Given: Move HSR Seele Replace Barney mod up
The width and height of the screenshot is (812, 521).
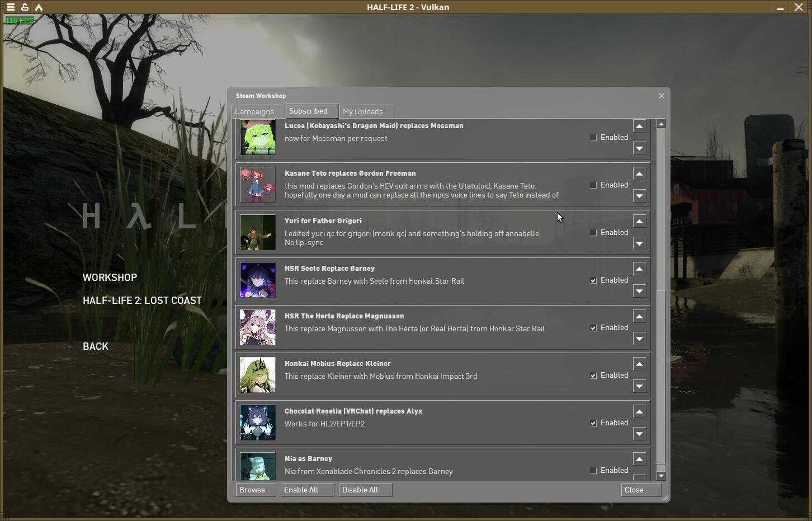Looking at the screenshot, I should tap(639, 269).
